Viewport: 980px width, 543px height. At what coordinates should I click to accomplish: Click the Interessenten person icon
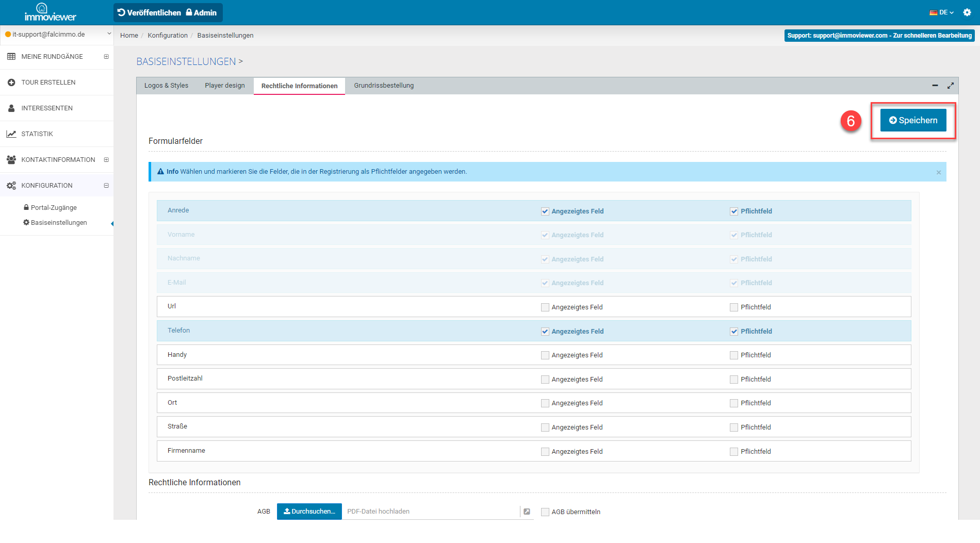(11, 108)
